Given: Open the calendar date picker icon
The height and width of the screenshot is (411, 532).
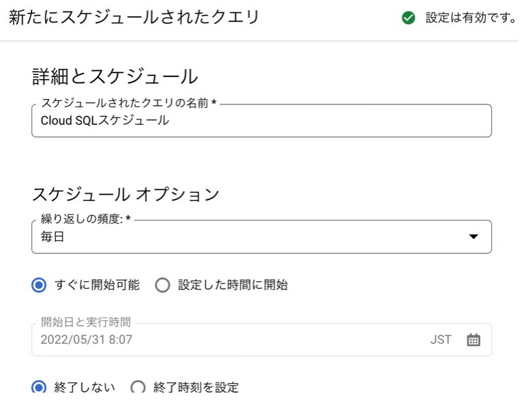Looking at the screenshot, I should coord(473,340).
